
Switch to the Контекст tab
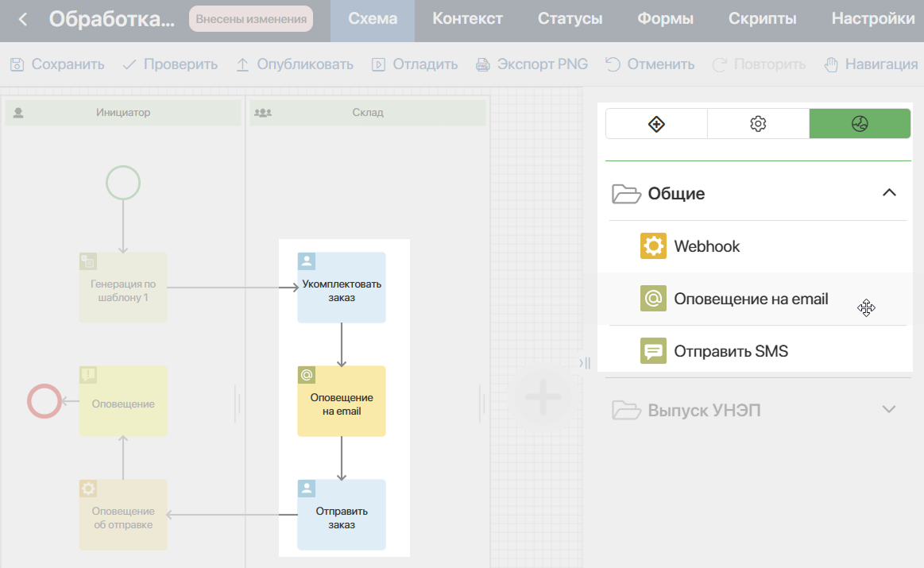point(467,19)
